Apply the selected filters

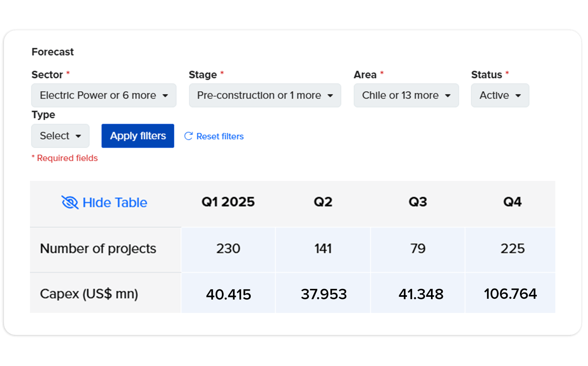(x=138, y=136)
